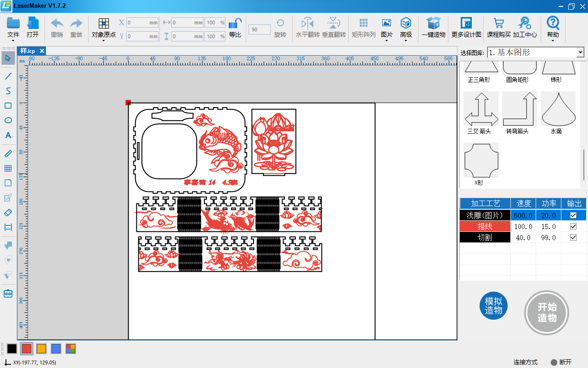Click the horizontal flip (水平翻转) icon
Image resolution: width=588 pixels, height=368 pixels.
pyautogui.click(x=307, y=23)
